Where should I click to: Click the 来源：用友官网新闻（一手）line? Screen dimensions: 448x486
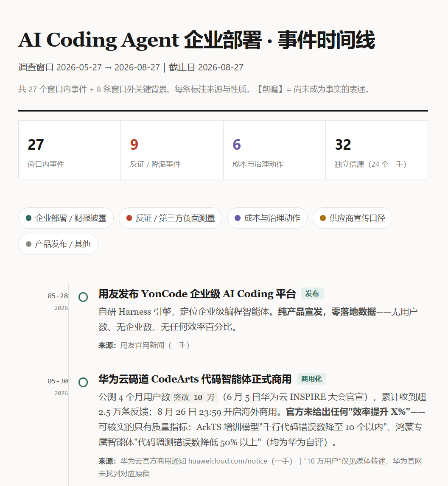tap(144, 345)
